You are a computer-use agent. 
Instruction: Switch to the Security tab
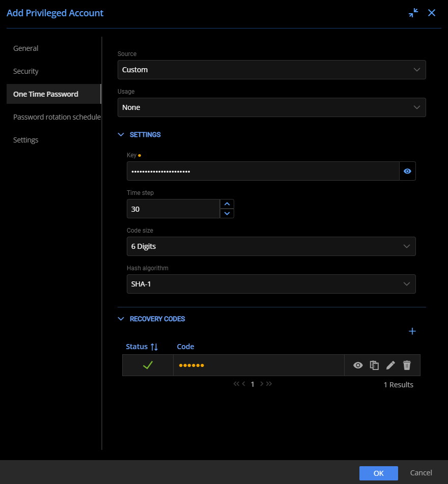pos(25,71)
